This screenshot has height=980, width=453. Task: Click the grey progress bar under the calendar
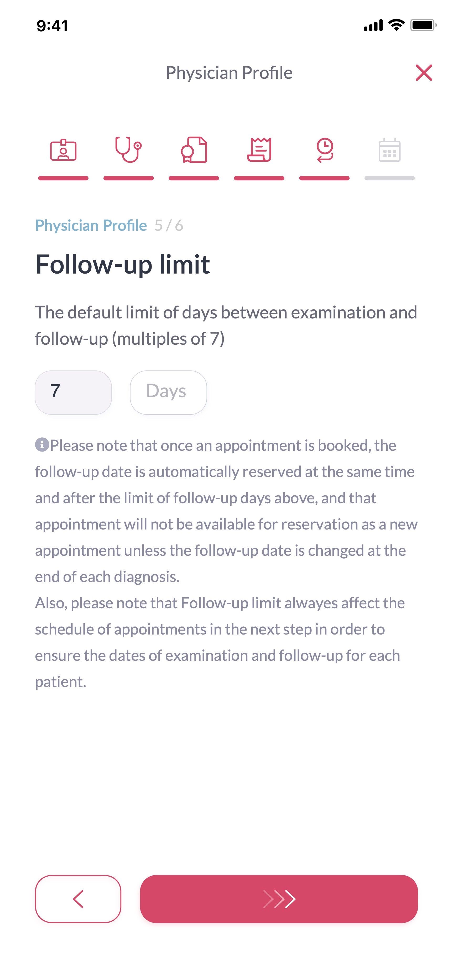(x=389, y=178)
